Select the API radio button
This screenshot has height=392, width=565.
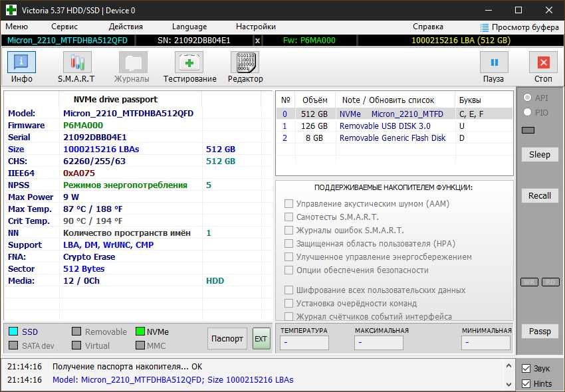click(x=528, y=97)
